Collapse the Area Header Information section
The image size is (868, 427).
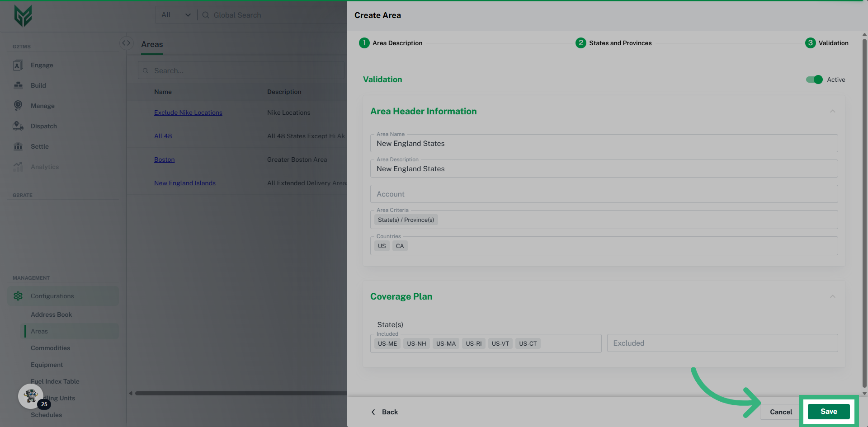click(x=832, y=112)
